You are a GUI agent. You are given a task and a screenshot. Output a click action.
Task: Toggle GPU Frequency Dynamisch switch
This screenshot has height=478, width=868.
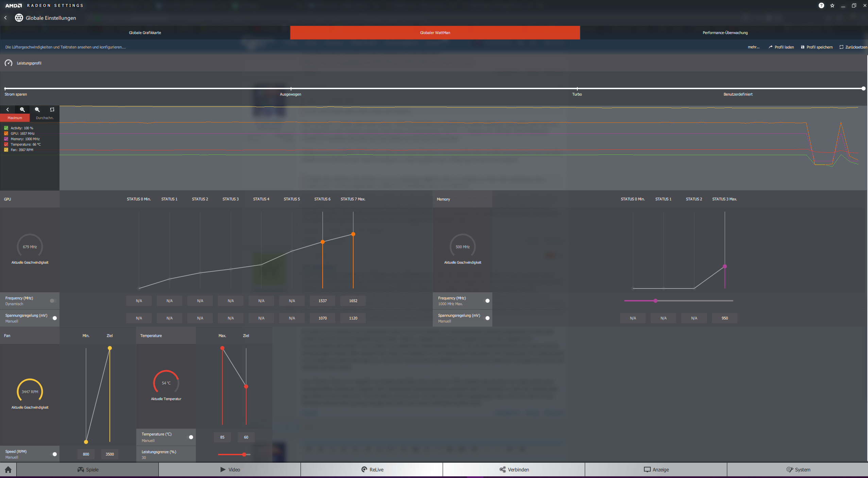click(53, 301)
